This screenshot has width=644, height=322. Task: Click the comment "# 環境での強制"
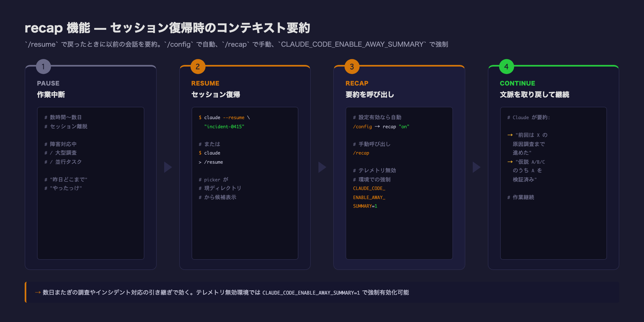pyautogui.click(x=372, y=180)
